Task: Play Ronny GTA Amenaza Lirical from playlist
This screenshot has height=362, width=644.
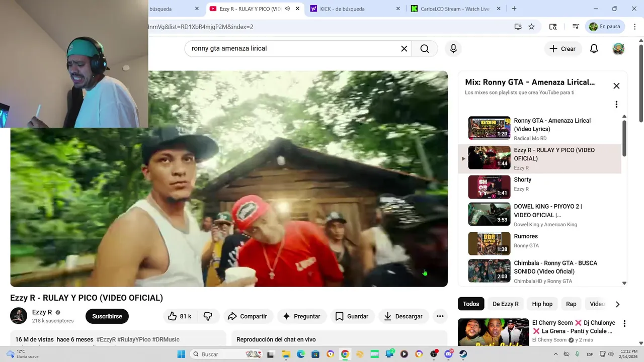Action: pyautogui.click(x=539, y=128)
